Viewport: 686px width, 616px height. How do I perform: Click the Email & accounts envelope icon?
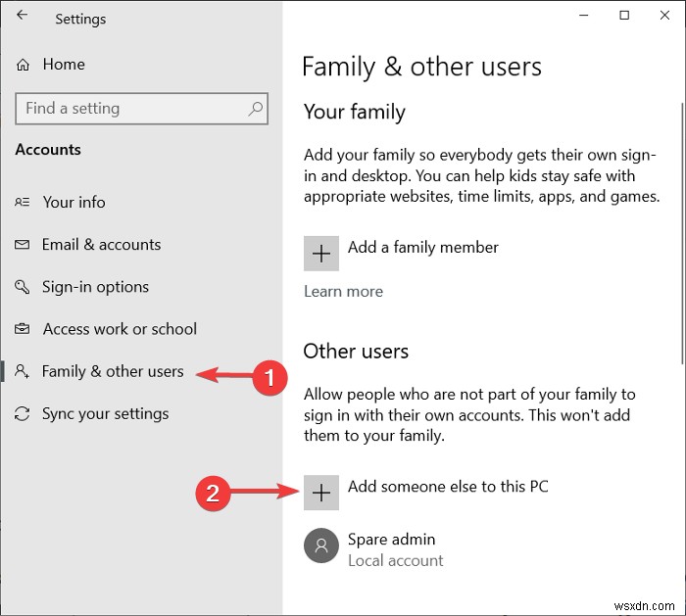point(23,245)
